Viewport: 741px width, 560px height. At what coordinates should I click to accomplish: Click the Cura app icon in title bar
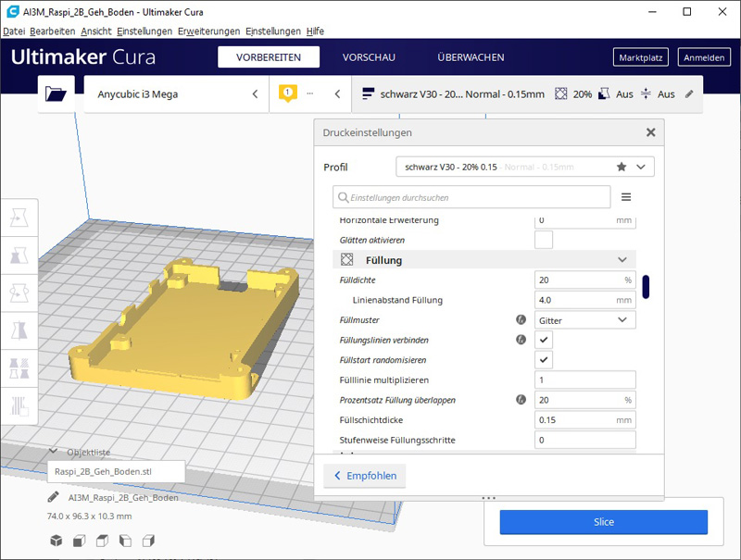point(12,12)
